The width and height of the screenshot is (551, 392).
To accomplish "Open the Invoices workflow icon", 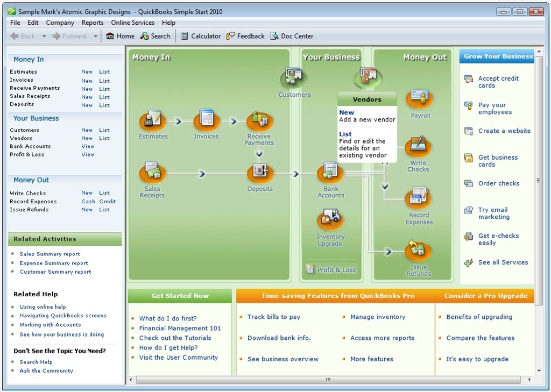I will tap(207, 120).
